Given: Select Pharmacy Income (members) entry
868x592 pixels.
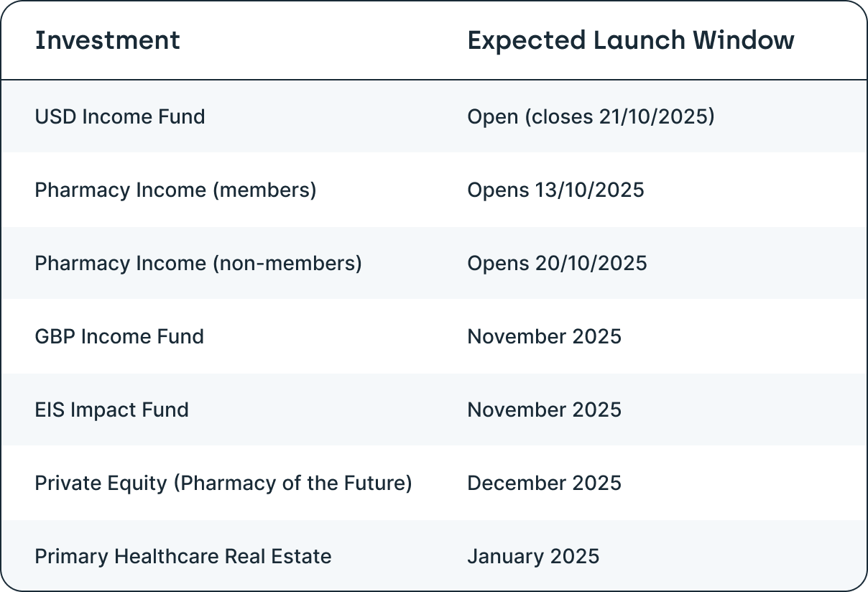Looking at the screenshot, I should pyautogui.click(x=175, y=190).
